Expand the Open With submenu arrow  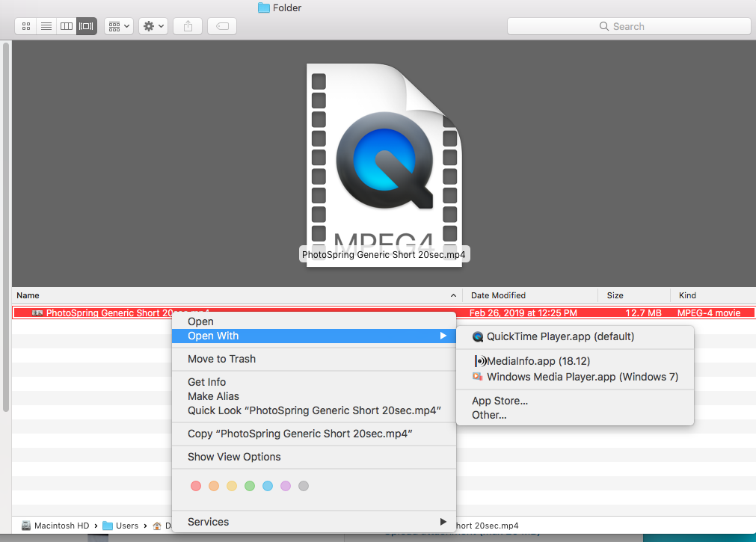coord(443,336)
